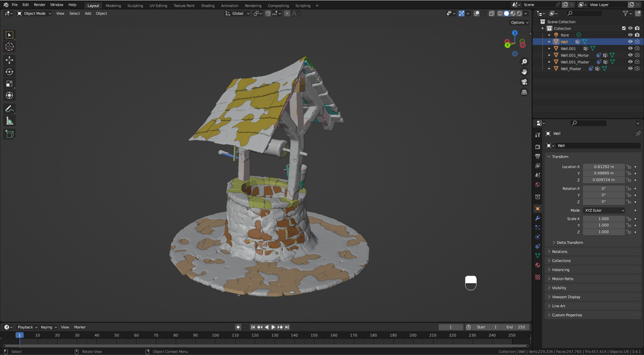Click frame 100 on the timeline
Screen dimensions: 644x355
pos(215,335)
